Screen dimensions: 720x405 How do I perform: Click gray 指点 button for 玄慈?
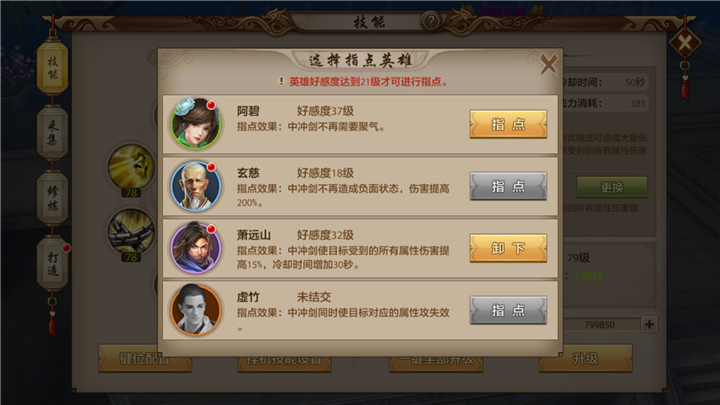[508, 186]
